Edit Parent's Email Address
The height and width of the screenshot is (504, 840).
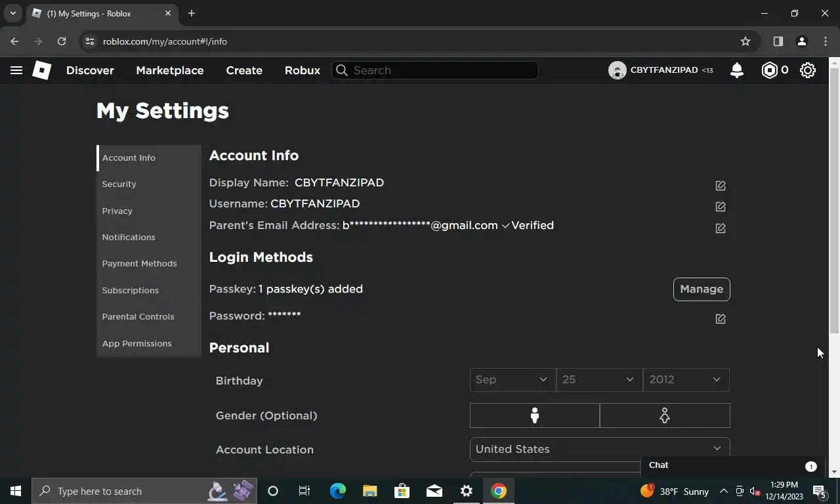(721, 228)
